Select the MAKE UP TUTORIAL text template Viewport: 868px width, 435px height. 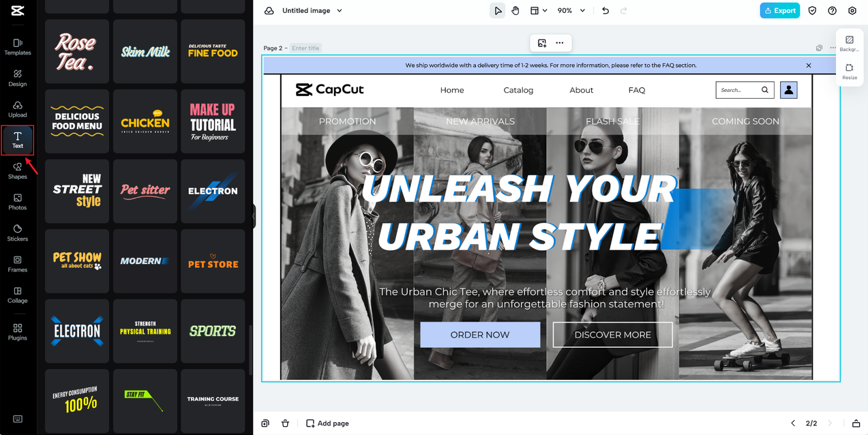click(x=213, y=121)
